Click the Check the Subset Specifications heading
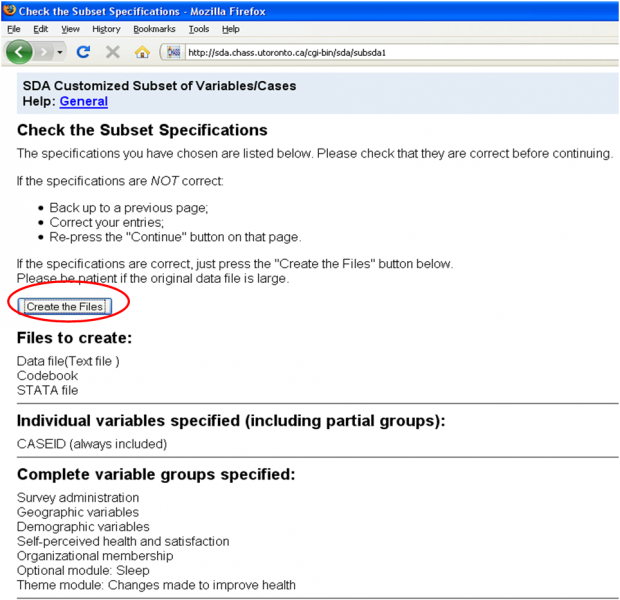 (142, 131)
